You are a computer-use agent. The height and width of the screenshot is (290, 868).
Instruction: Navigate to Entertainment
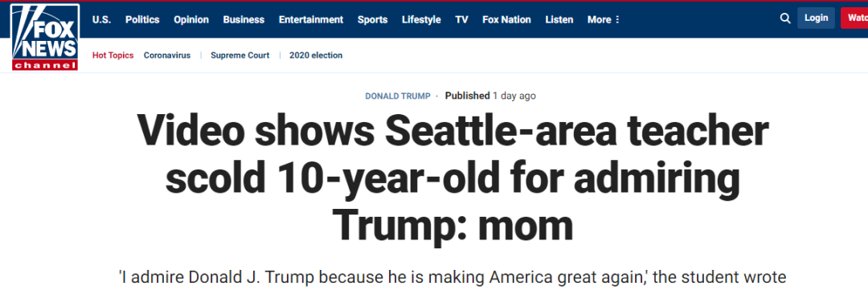coord(311,19)
